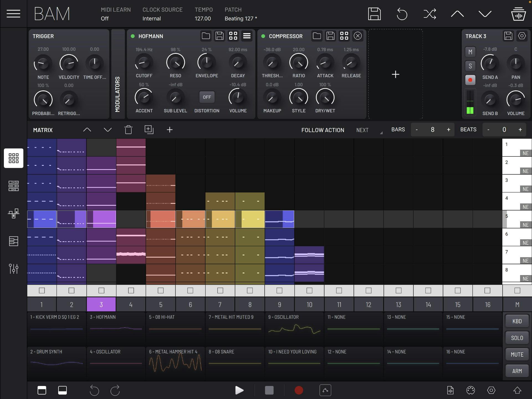The height and width of the screenshot is (399, 532).
Task: Open the FOLLOW ACTION NEXT dropdown
Action: click(369, 130)
